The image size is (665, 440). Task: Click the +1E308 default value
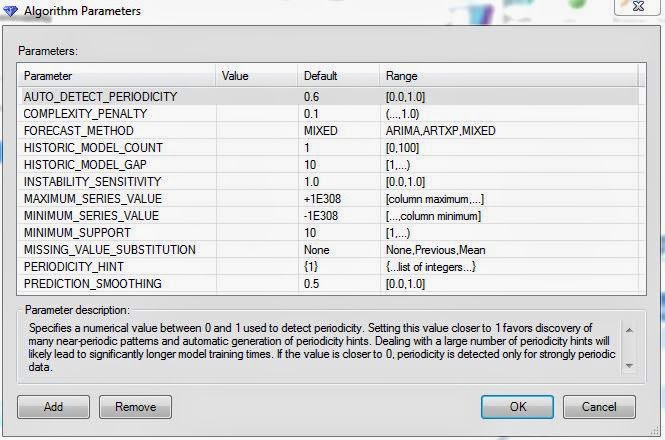pos(322,199)
